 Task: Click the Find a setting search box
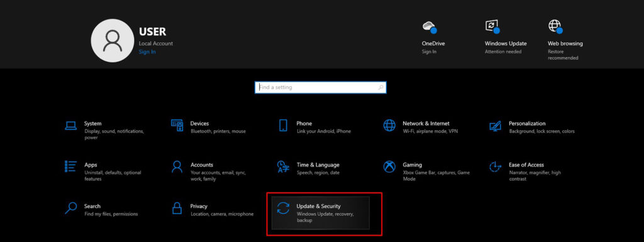[x=320, y=87]
